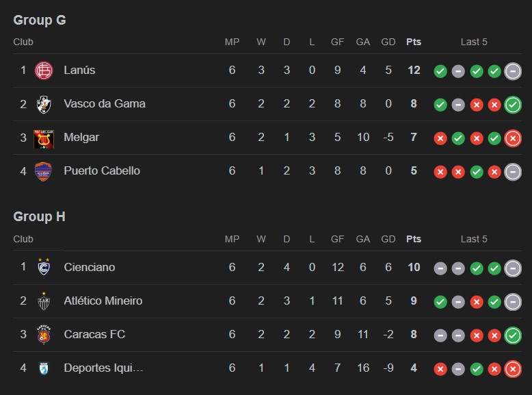Click the Lanús club crest icon
This screenshot has height=395, width=532.
44,71
